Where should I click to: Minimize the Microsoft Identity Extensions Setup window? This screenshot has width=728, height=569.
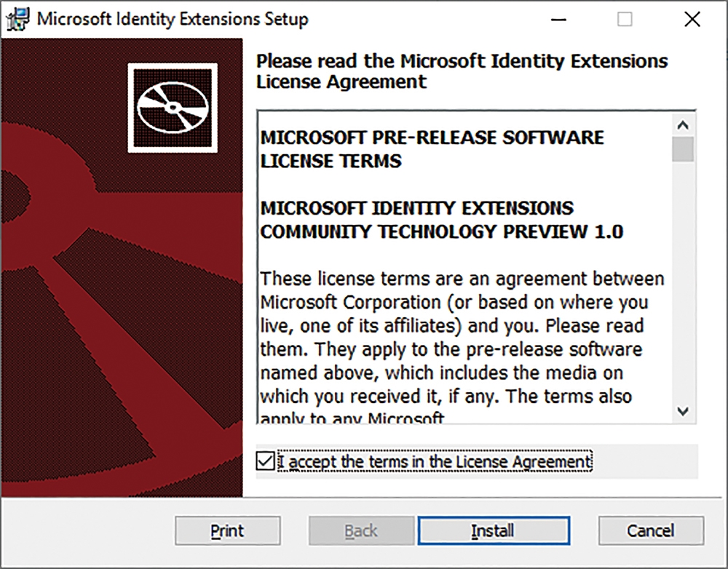[558, 20]
